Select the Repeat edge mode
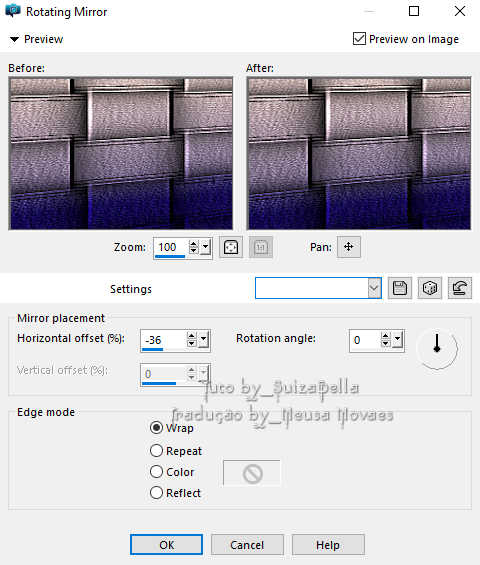The width and height of the screenshot is (480, 565). [156, 450]
